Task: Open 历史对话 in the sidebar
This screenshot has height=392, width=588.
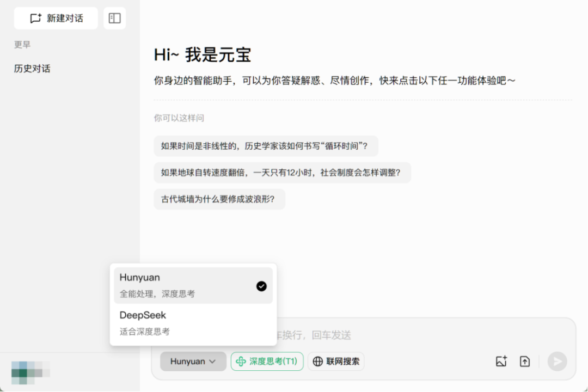Action: click(x=32, y=69)
